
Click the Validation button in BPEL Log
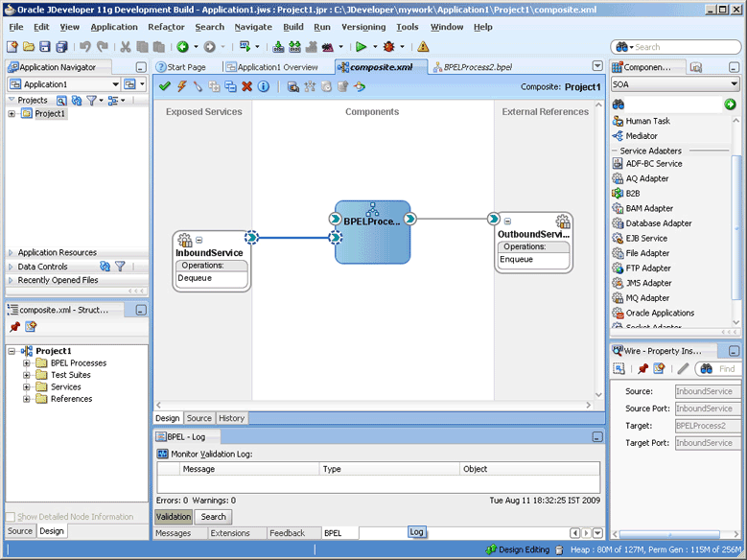(x=174, y=517)
